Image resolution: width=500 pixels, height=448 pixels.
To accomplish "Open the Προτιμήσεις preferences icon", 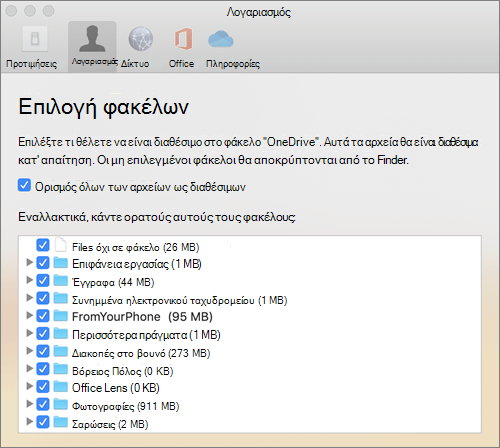I will (35, 39).
